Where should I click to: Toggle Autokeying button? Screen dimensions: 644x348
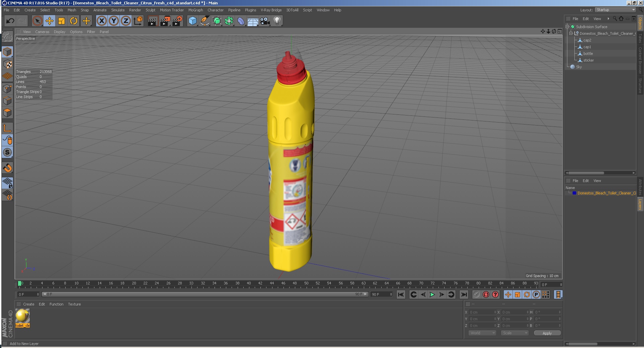point(486,294)
